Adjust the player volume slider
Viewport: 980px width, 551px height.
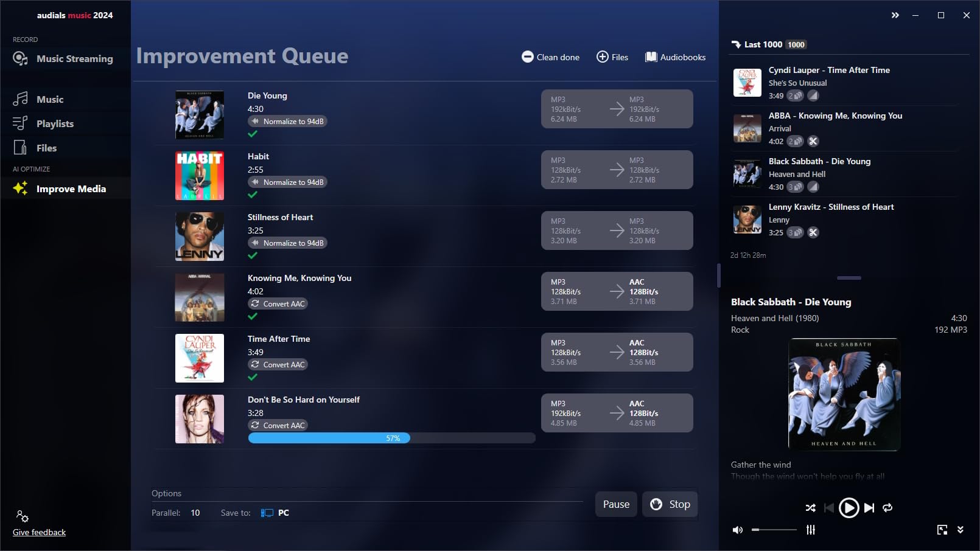[x=774, y=530]
